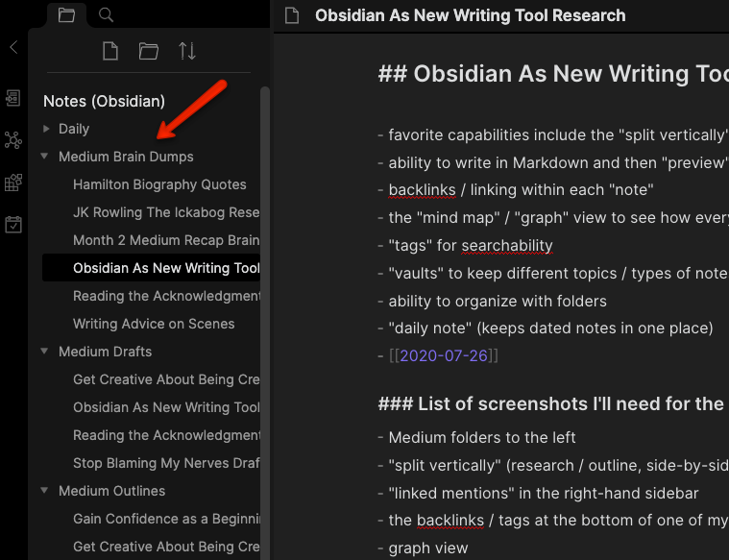Screen dimensions: 729x560
Task: Click the 'daily note' bullet line
Action: [550, 328]
